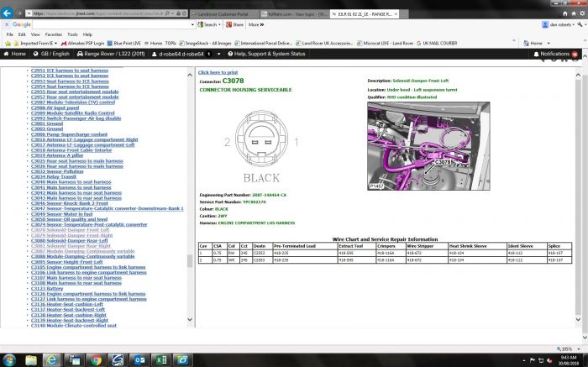Open Google search field dropdown arrow

click(x=192, y=24)
